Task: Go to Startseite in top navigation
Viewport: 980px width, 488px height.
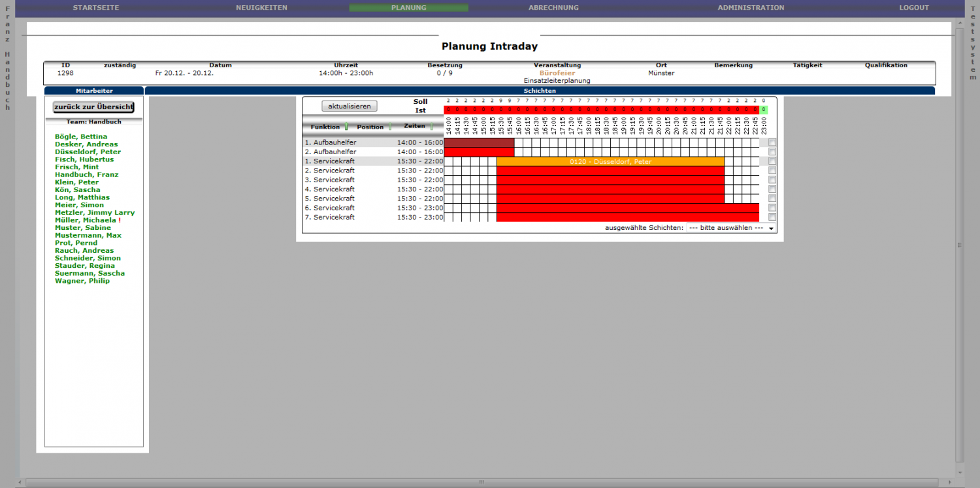Action: pyautogui.click(x=96, y=8)
